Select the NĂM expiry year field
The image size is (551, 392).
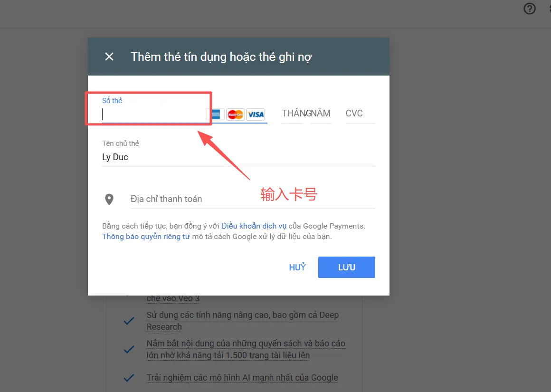pos(321,114)
